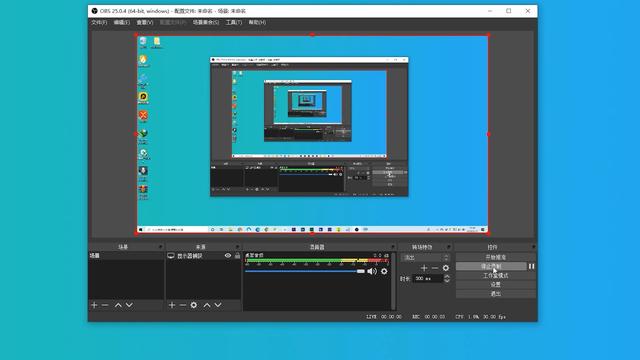Open desktop audio settings gear icon
Image resolution: width=640 pixels, height=360 pixels.
(384, 271)
